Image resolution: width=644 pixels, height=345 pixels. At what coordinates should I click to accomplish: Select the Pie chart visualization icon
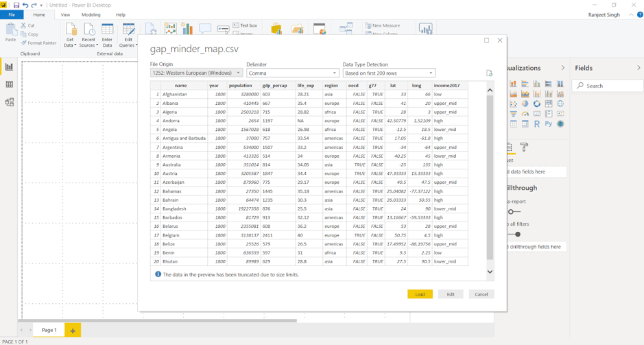(525, 104)
